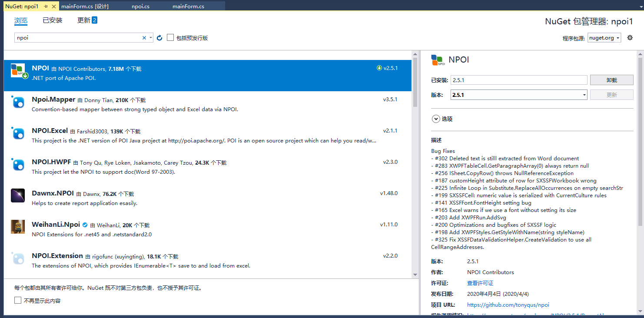Click the Dawnx.NPOI package icon
The image size is (644, 318).
click(x=18, y=195)
